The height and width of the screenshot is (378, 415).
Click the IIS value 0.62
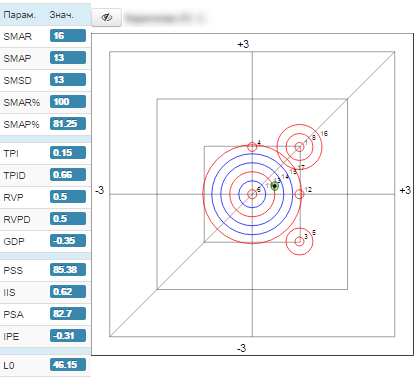[x=68, y=292]
